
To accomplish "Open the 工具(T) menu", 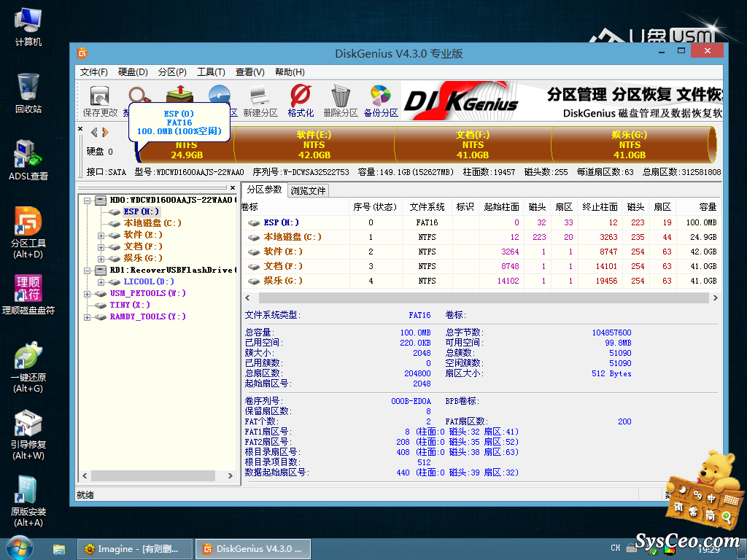I will tap(211, 72).
